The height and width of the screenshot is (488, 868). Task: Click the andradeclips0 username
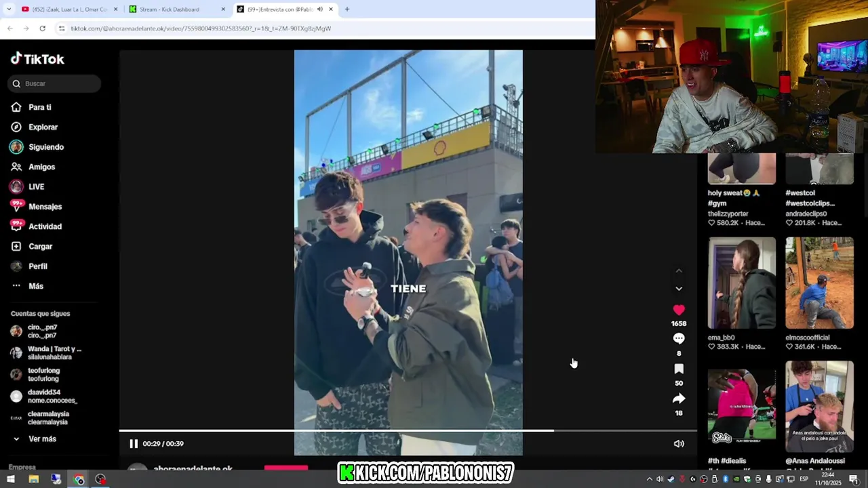[x=806, y=213]
